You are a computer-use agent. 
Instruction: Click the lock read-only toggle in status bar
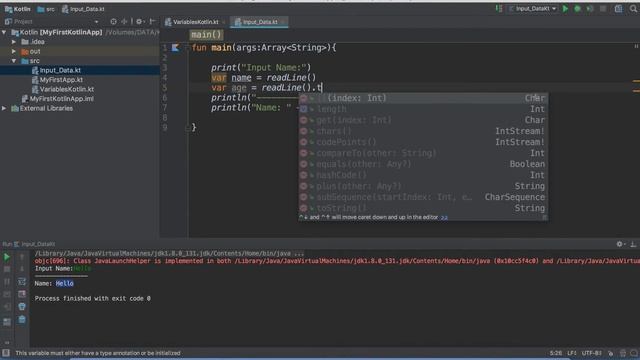click(x=611, y=353)
